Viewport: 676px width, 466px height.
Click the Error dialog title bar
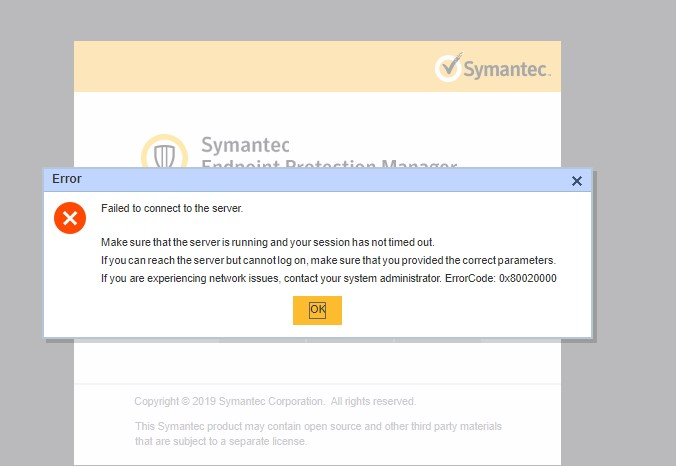(300, 180)
